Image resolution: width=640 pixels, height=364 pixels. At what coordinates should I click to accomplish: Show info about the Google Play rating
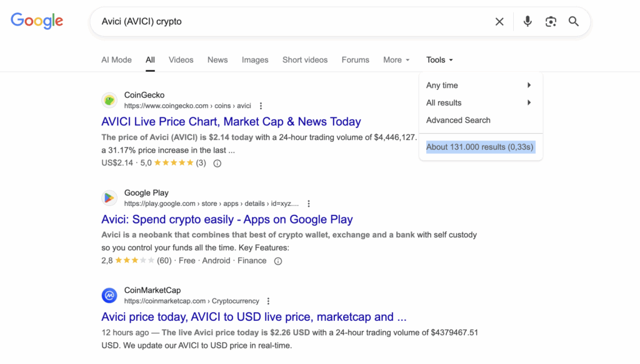click(278, 261)
